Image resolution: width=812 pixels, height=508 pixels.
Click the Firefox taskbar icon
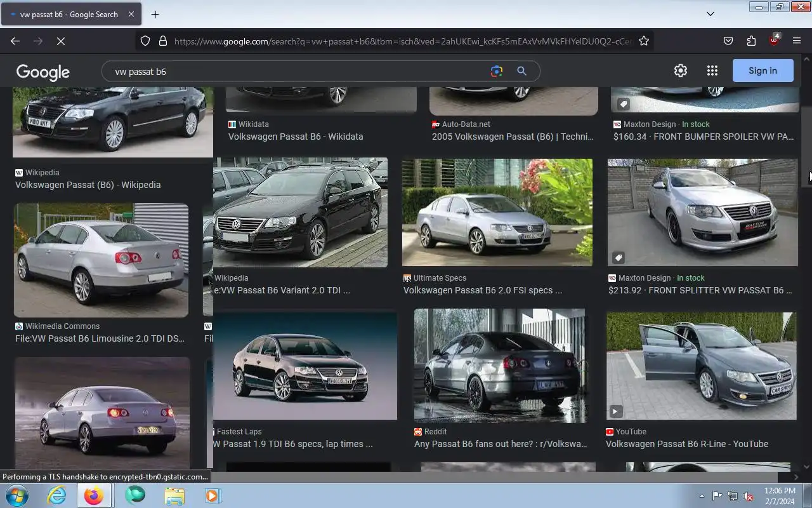94,495
